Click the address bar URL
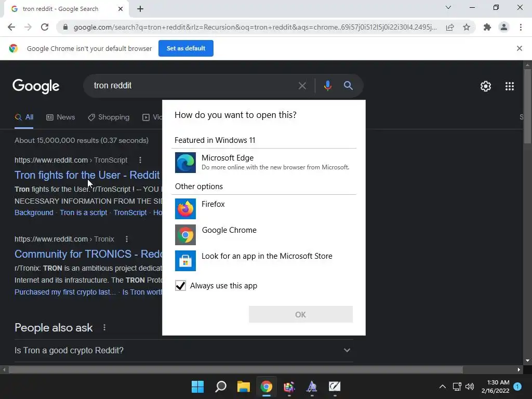532x399 pixels. (255, 27)
